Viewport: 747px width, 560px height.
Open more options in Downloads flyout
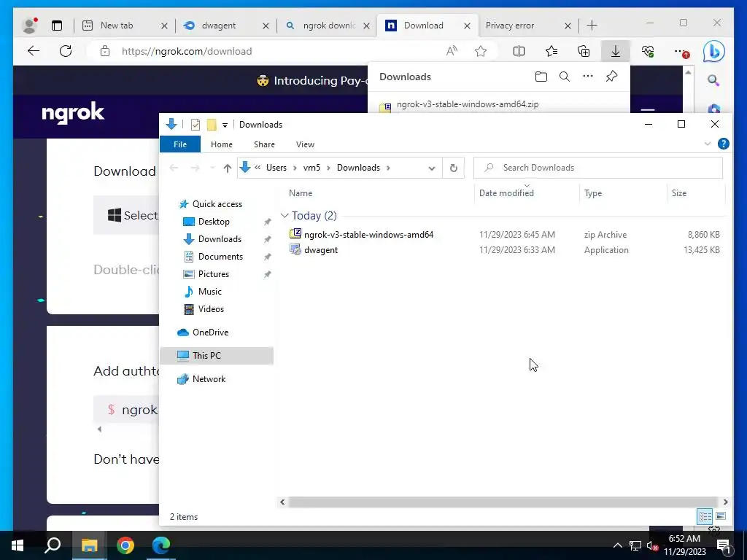click(x=588, y=76)
